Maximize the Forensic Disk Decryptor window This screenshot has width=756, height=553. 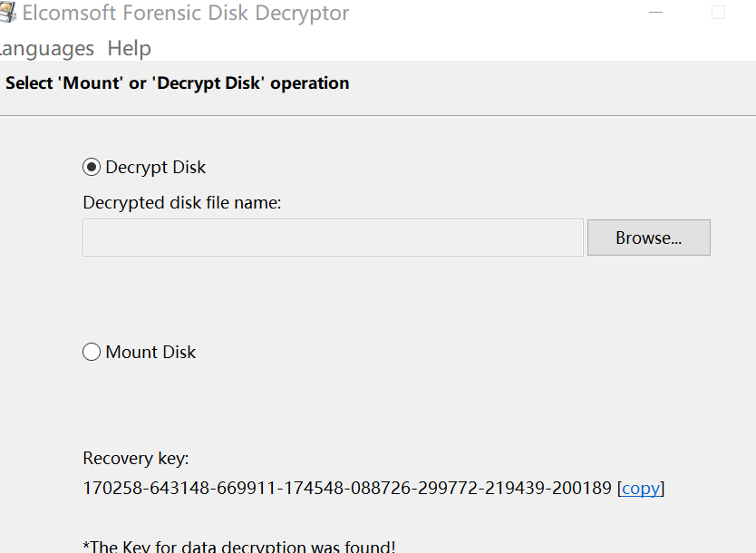(719, 14)
